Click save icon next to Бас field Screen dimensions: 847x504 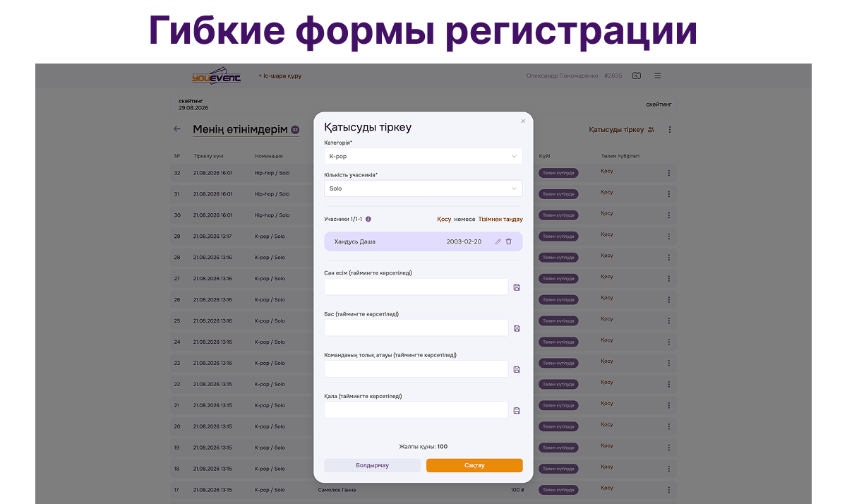[x=517, y=328]
